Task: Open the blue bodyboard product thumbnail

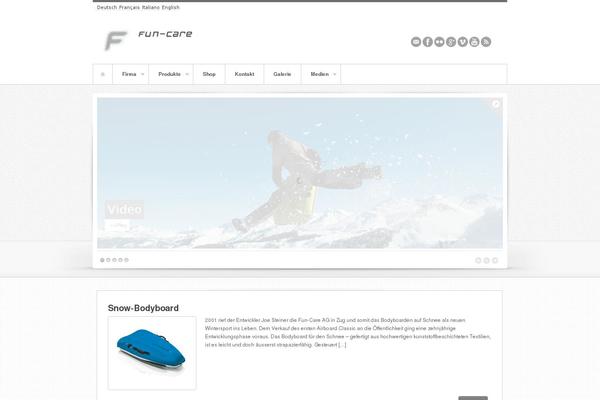Action: [152, 353]
